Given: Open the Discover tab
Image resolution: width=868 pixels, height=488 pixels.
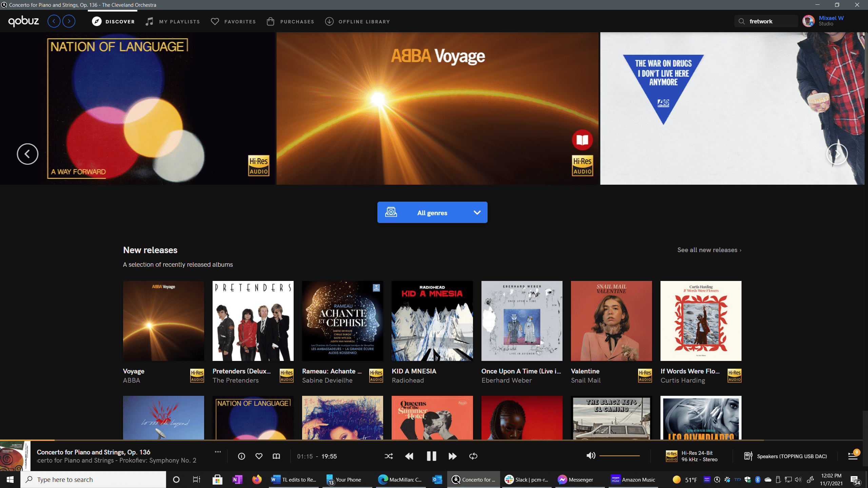Looking at the screenshot, I should pyautogui.click(x=113, y=21).
